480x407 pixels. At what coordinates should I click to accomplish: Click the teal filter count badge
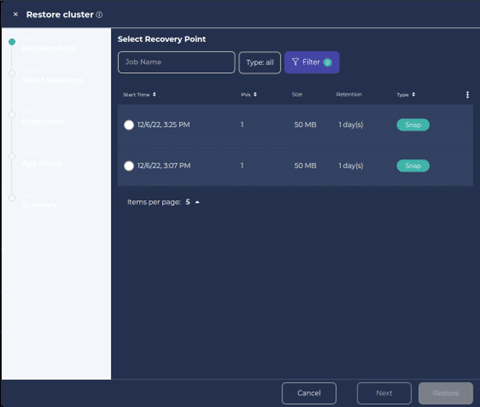328,62
